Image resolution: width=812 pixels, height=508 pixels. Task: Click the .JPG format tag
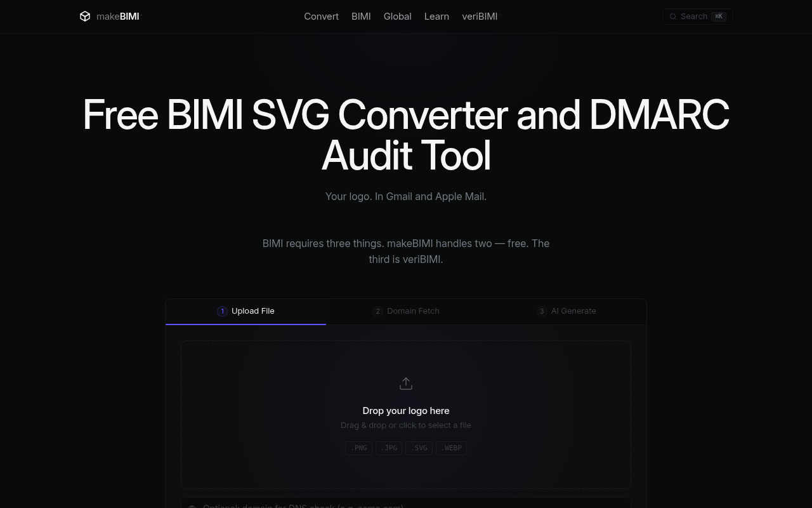(389, 448)
